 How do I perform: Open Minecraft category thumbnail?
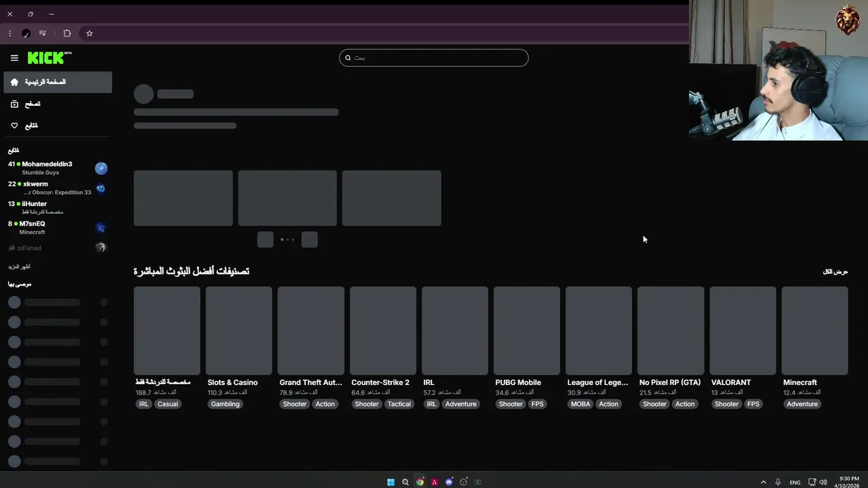click(x=814, y=331)
